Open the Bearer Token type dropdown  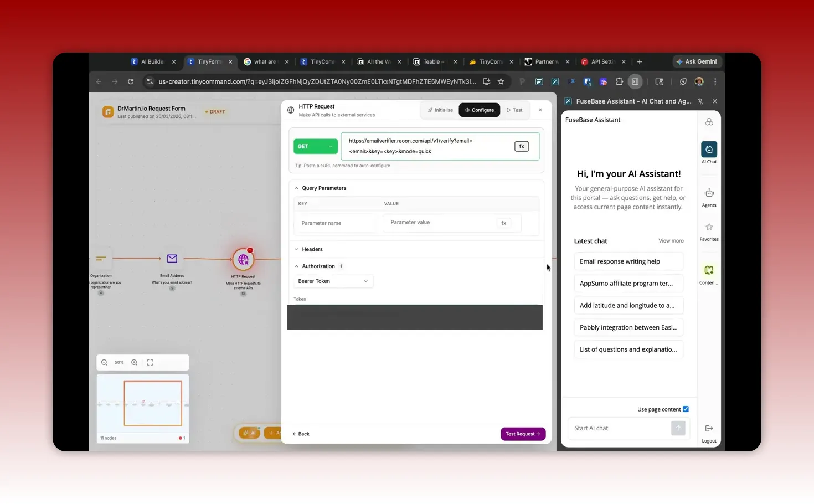[x=333, y=281]
